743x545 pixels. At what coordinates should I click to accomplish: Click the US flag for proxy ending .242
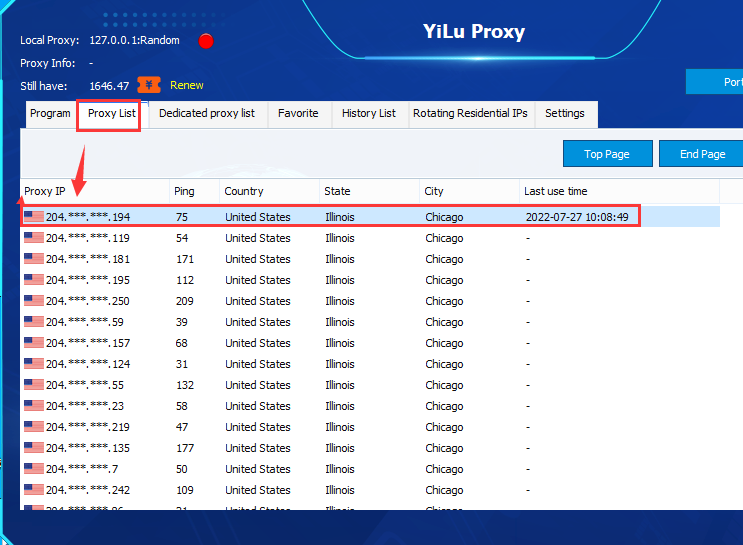point(34,490)
